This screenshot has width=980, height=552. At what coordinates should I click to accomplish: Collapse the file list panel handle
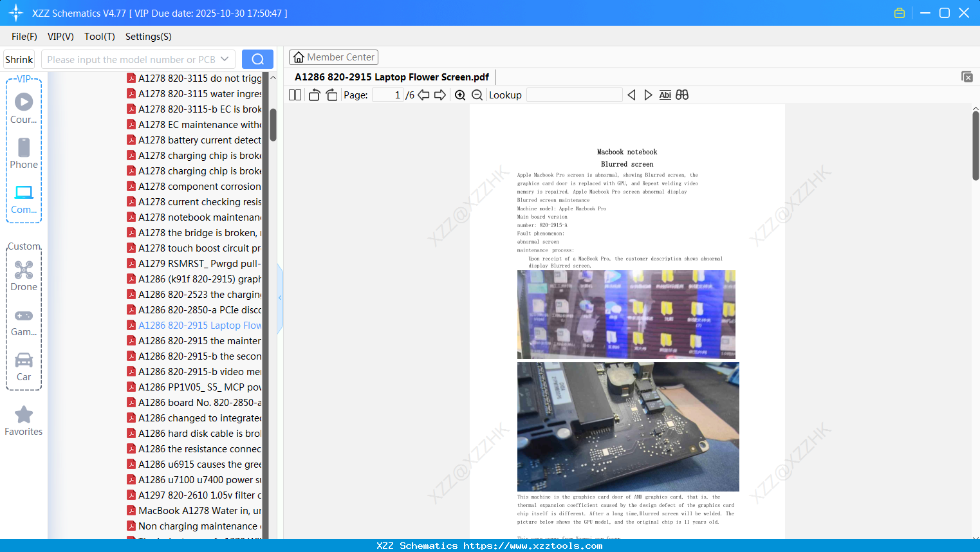[x=280, y=298]
